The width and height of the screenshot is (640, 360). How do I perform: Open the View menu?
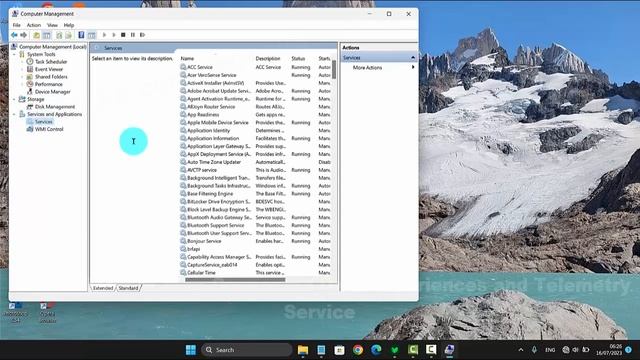click(52, 25)
